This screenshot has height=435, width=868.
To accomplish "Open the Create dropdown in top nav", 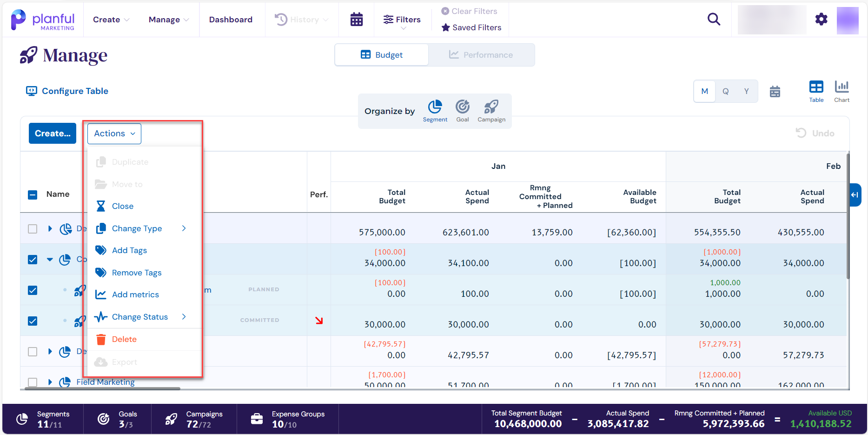I will [x=111, y=20].
